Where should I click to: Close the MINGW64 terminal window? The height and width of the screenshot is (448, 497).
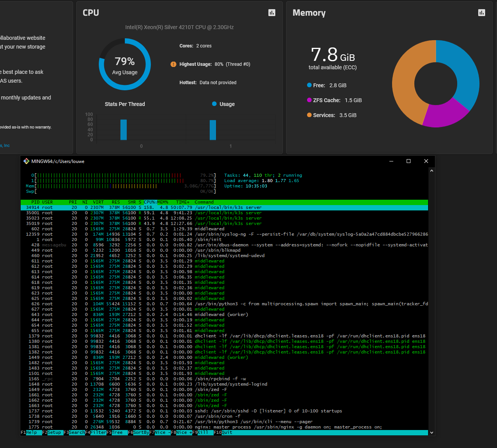pyautogui.click(x=426, y=161)
